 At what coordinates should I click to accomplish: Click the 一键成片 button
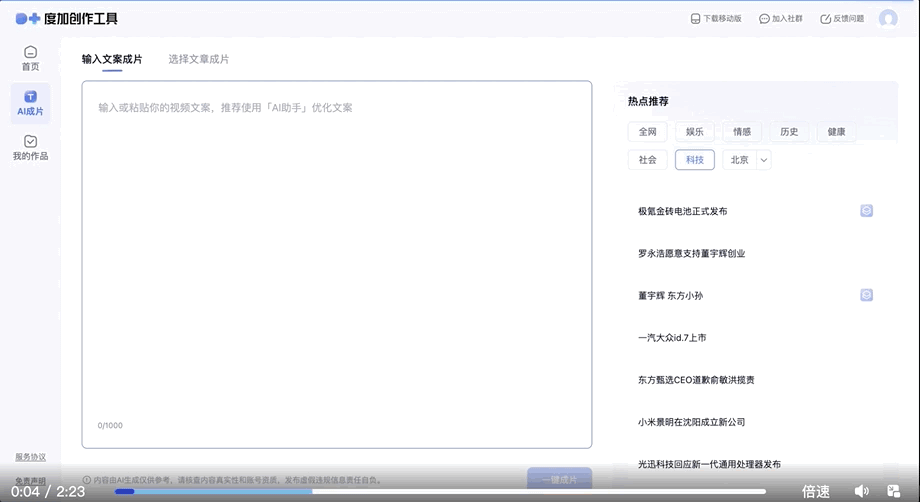[559, 480]
